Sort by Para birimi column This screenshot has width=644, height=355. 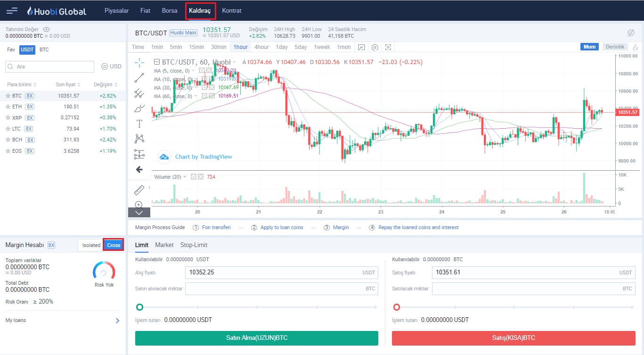coord(21,84)
